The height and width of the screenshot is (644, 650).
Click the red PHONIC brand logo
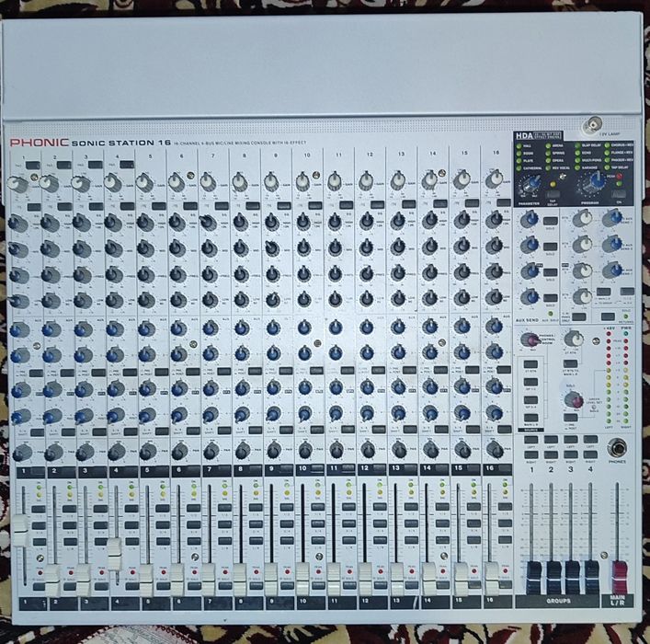[x=40, y=143]
